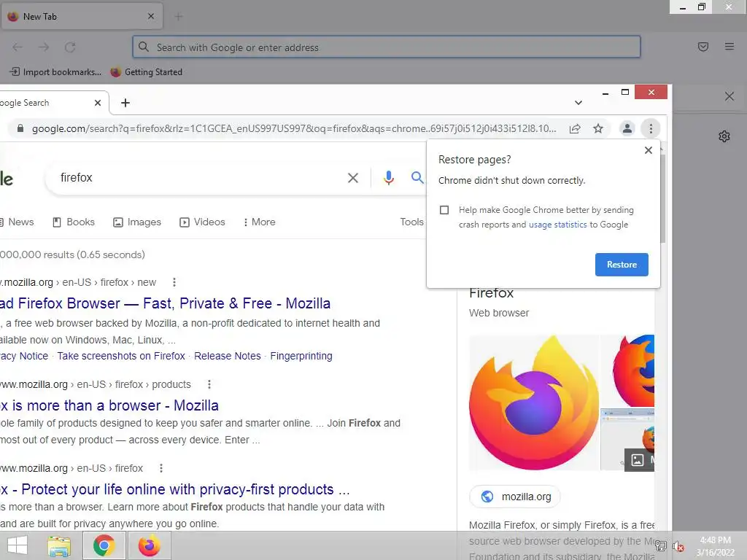Click the Restore button

click(x=622, y=265)
